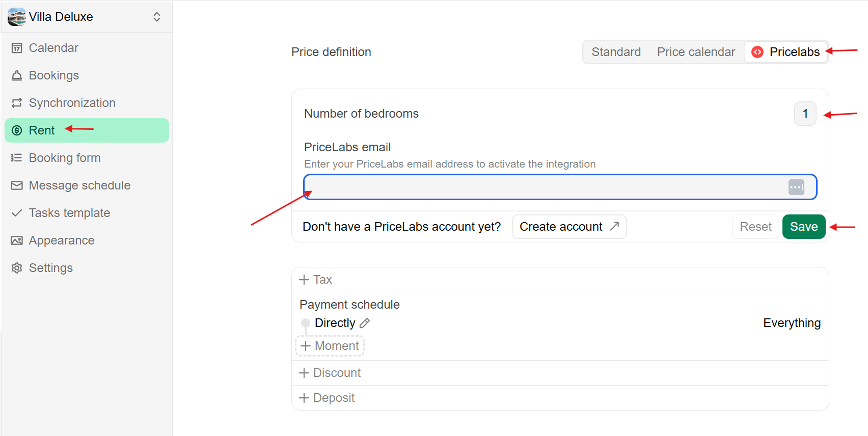This screenshot has height=436, width=868.
Task: Select the Pricelabs price definition tab
Action: 786,52
